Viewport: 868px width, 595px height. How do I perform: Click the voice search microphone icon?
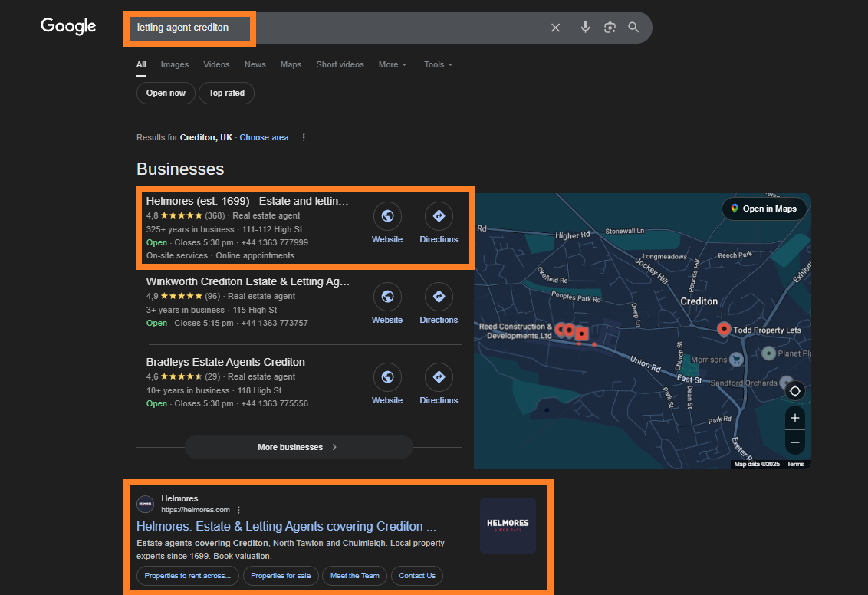[585, 28]
